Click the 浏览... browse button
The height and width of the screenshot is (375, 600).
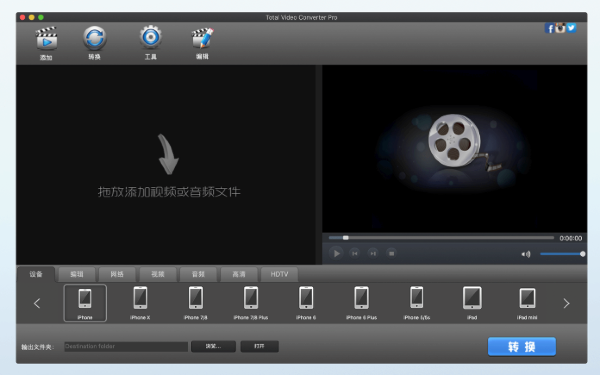pyautogui.click(x=213, y=346)
